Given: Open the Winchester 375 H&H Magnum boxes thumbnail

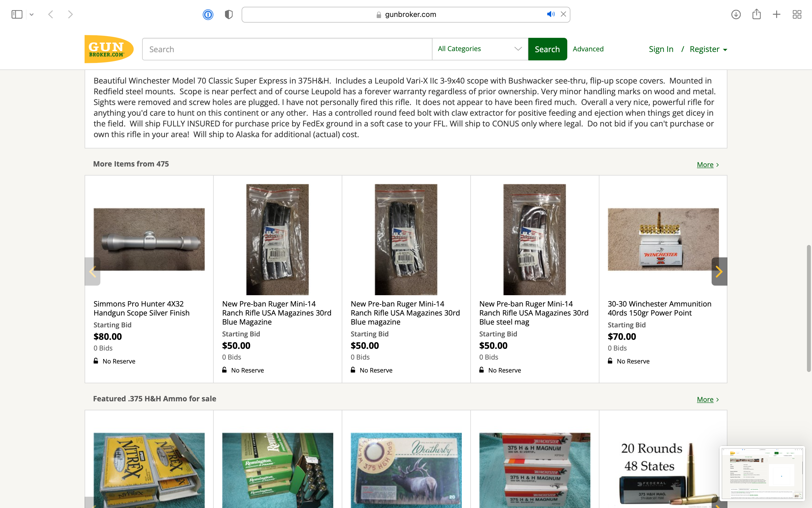Looking at the screenshot, I should coord(535,470).
